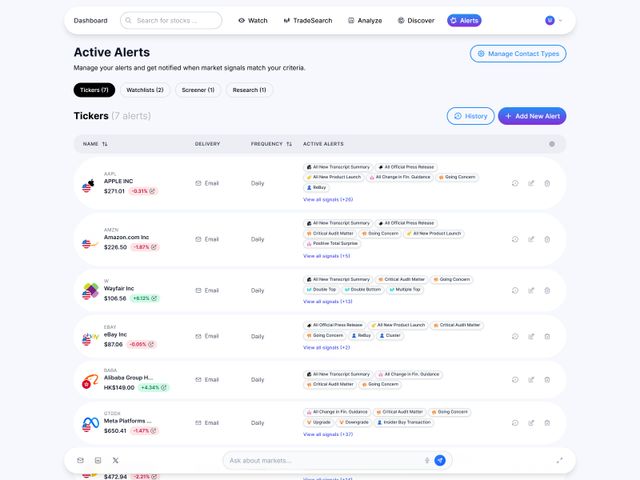Expand the chat bar with the expand icon
Screen dimensions: 640x480
pos(560,460)
